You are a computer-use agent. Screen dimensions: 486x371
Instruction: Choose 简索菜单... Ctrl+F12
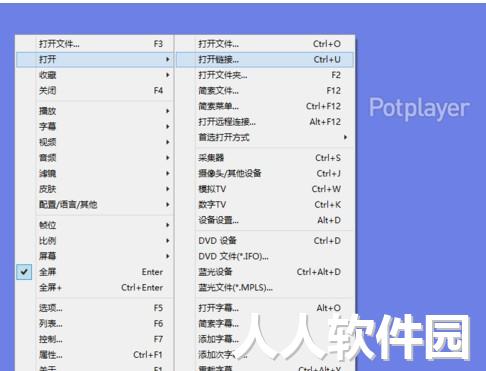pyautogui.click(x=264, y=106)
